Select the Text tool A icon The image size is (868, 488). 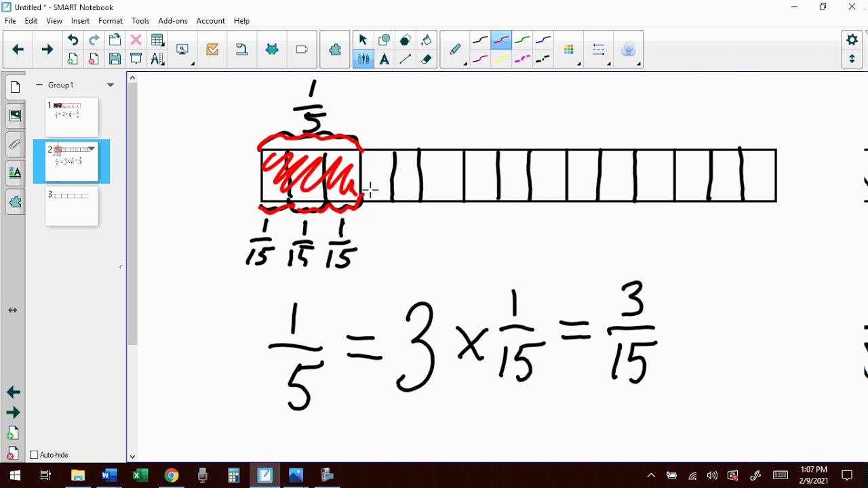(x=384, y=60)
